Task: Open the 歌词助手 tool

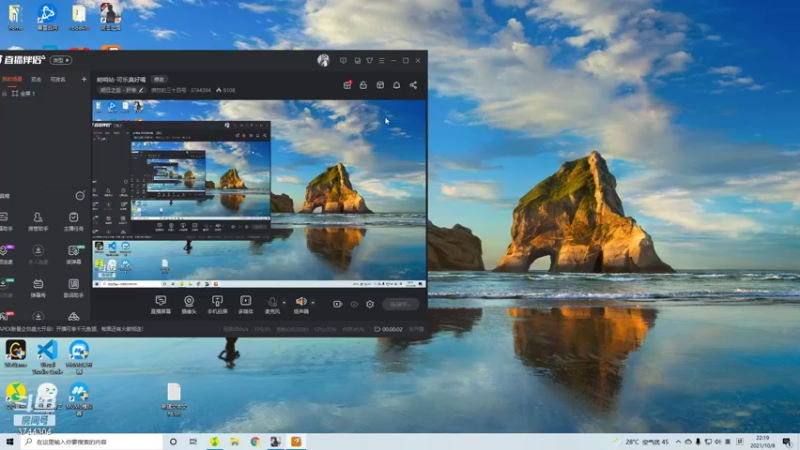Action: click(x=73, y=288)
